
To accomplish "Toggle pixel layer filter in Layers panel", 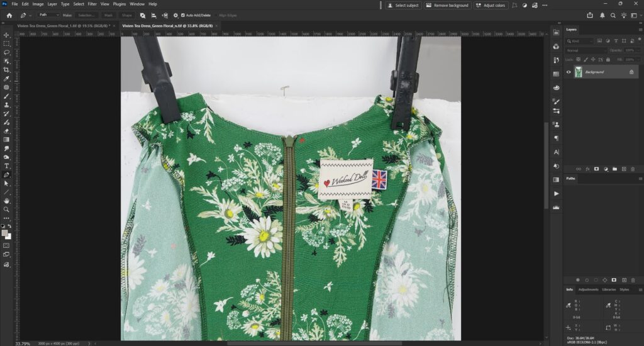I will tap(599, 41).
